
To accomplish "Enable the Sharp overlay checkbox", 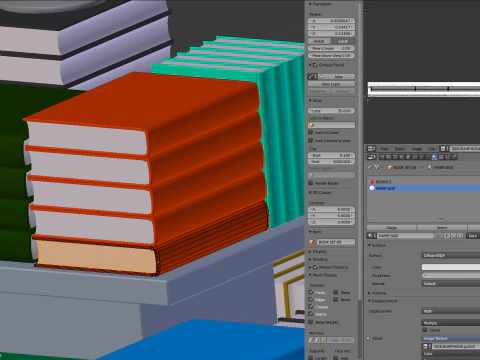I will (x=336, y=292).
